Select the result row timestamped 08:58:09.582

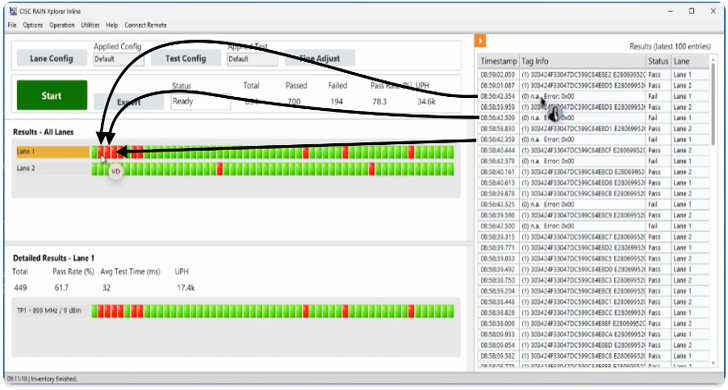pyautogui.click(x=594, y=356)
